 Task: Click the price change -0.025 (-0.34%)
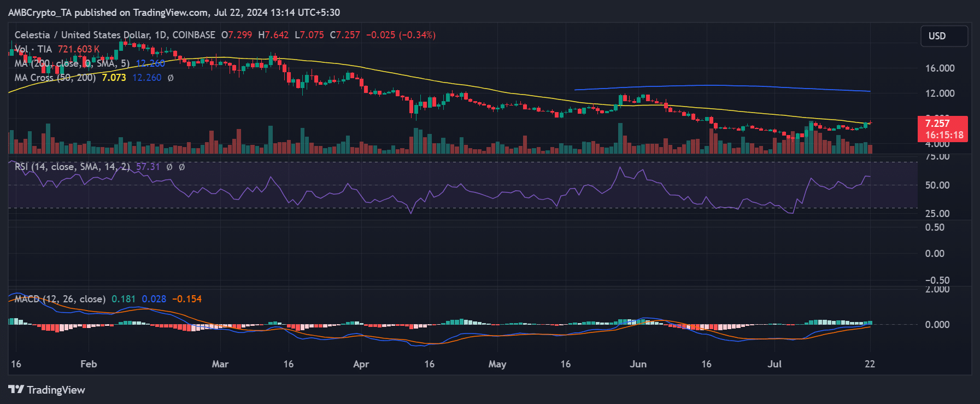[401, 35]
